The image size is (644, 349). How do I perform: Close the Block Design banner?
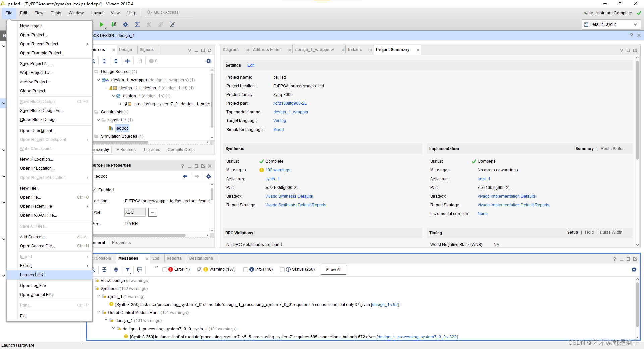click(639, 35)
